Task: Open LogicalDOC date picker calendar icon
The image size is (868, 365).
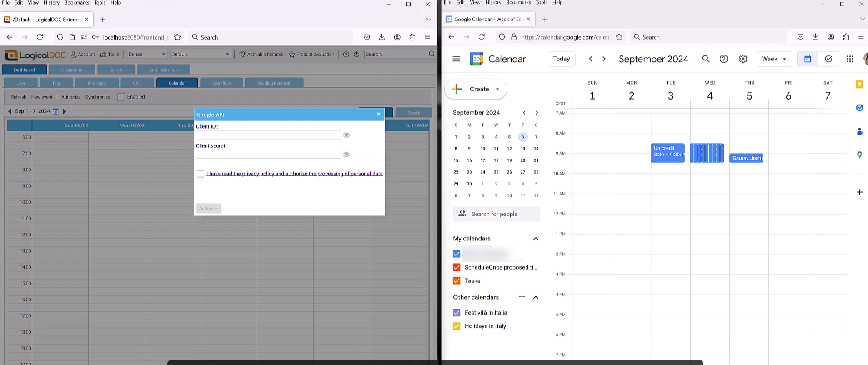Action: coord(55,111)
